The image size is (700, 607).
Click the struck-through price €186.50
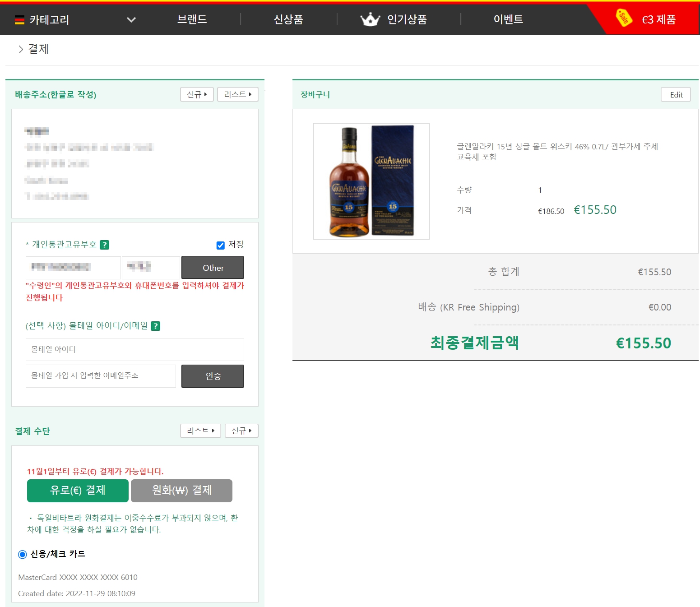(x=551, y=211)
